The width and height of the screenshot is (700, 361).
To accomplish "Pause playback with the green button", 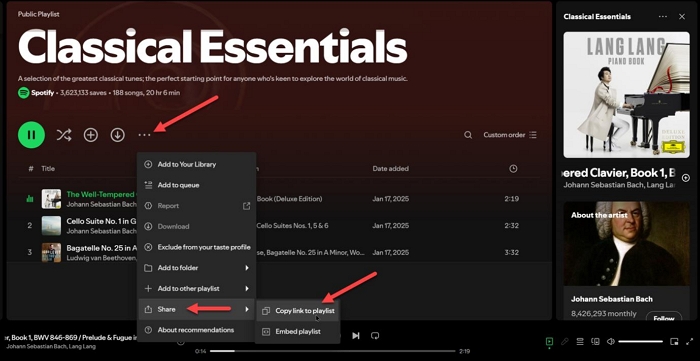I will point(31,135).
